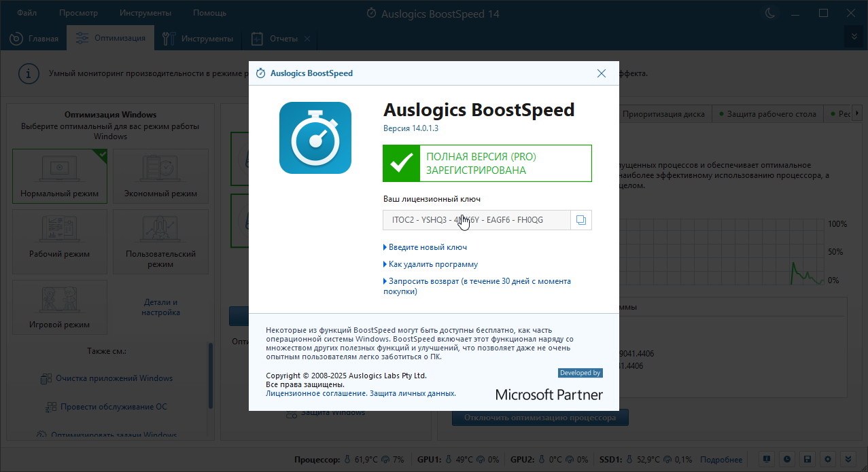This screenshot has height=472, width=868.
Task: Open the Защита рабочего стола tab
Action: tap(767, 113)
